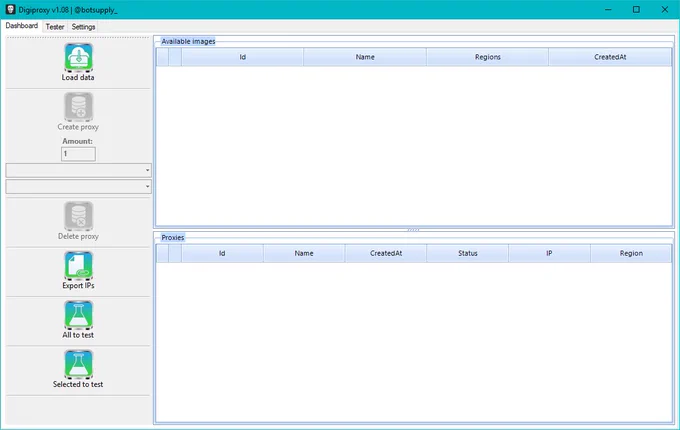Click the Create proxy database icon
This screenshot has width=680, height=430.
pos(78,107)
